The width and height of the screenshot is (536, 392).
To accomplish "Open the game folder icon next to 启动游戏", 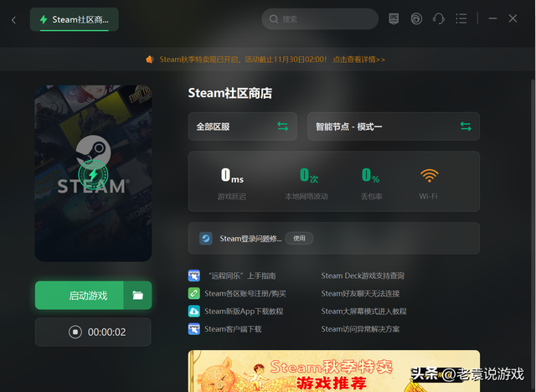I will [137, 296].
